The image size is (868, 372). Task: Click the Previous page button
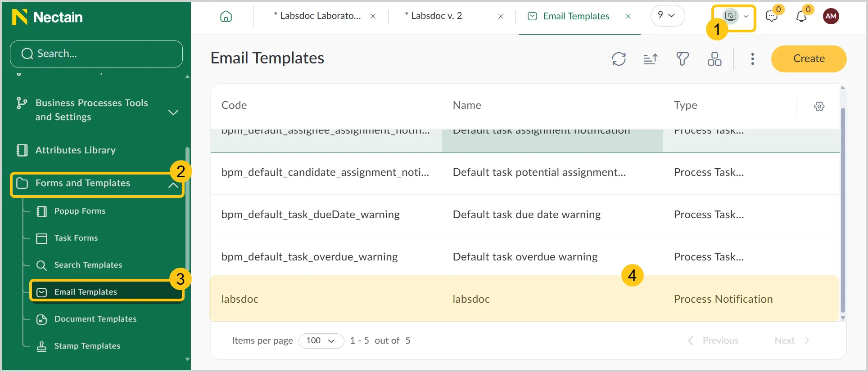tap(714, 341)
